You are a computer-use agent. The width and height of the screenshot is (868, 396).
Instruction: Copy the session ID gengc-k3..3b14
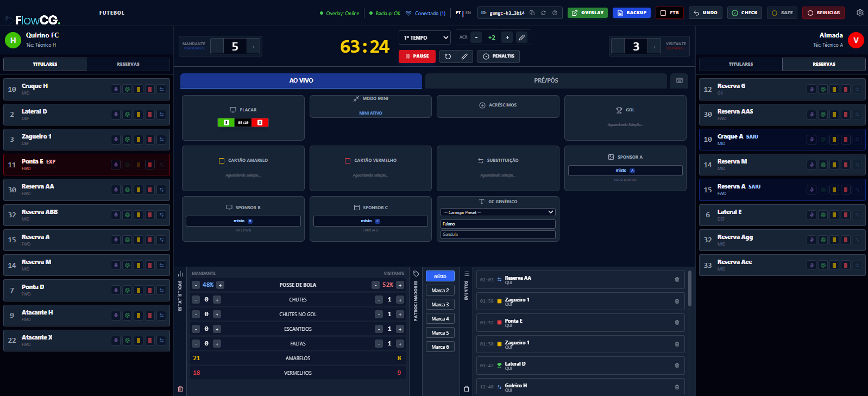click(x=532, y=13)
